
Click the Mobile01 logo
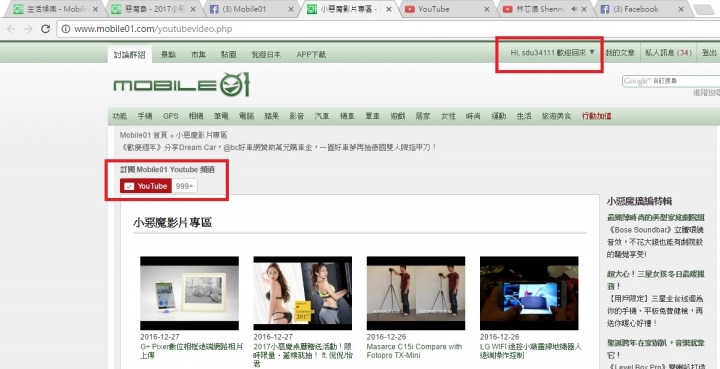(x=181, y=84)
